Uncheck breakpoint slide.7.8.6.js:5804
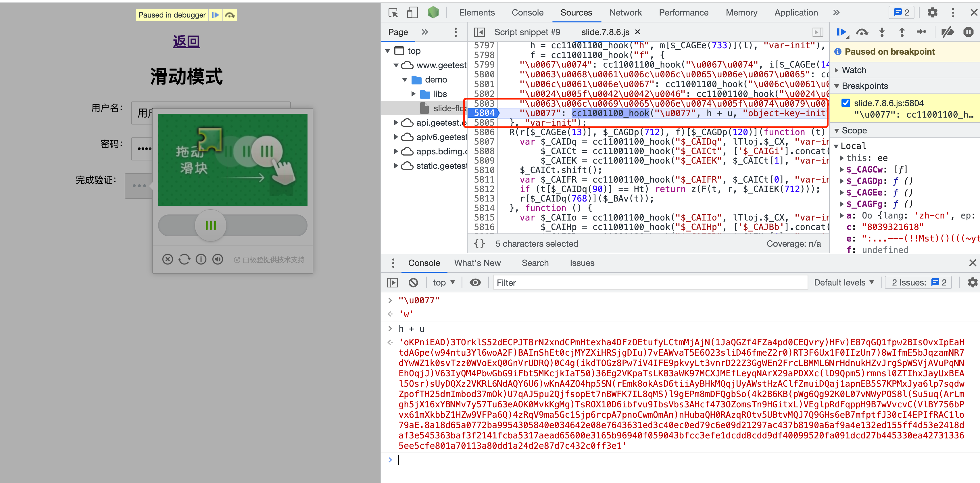980x483 pixels. pyautogui.click(x=845, y=103)
